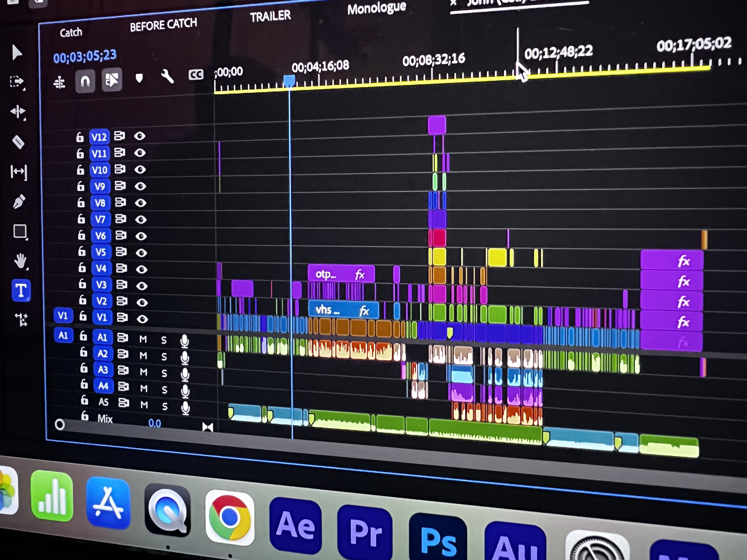Hide video track V12 with eye icon
The image size is (747, 560).
[140, 136]
